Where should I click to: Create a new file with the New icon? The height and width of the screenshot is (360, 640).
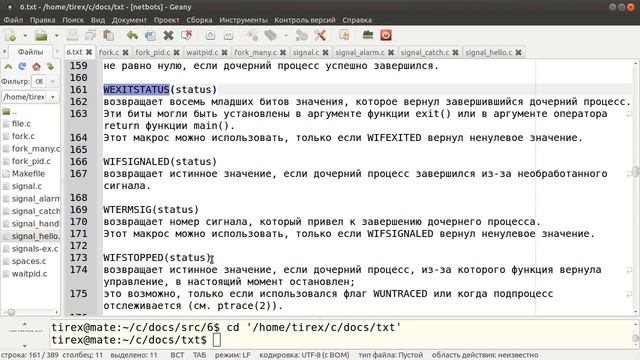pyautogui.click(x=10, y=36)
